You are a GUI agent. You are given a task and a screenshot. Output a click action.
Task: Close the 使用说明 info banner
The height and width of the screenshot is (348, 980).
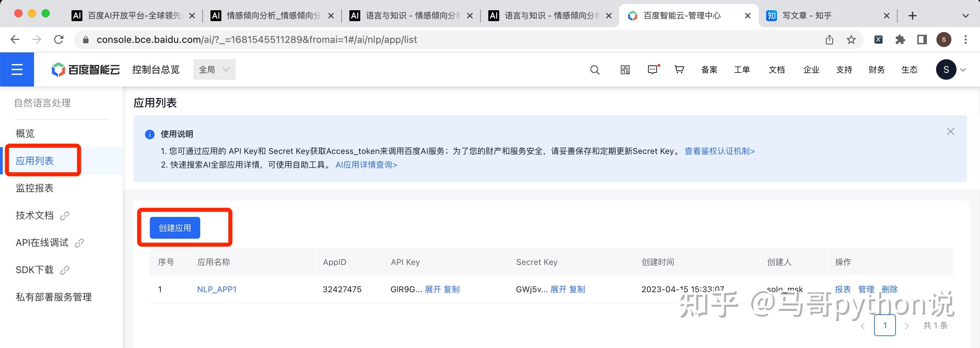pyautogui.click(x=950, y=131)
